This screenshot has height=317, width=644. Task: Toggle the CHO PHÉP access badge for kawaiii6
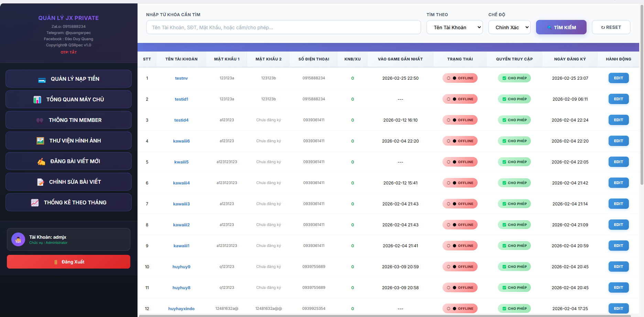(514, 141)
